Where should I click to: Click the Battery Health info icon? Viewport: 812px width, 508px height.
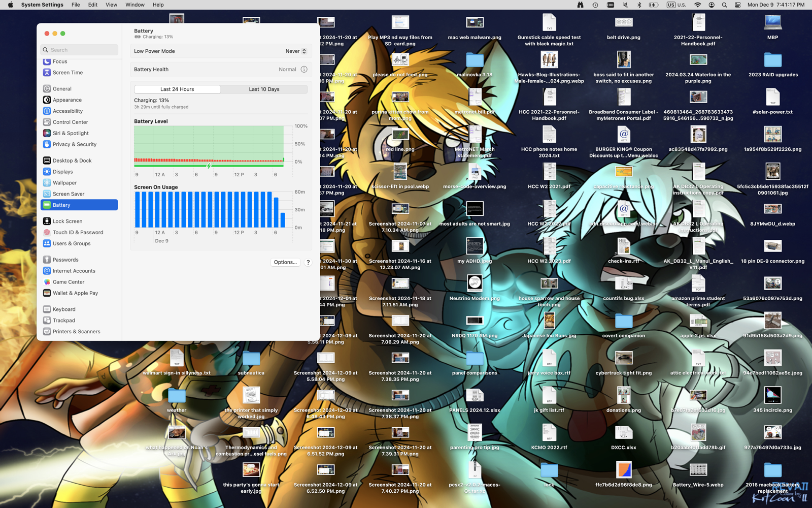(304, 70)
